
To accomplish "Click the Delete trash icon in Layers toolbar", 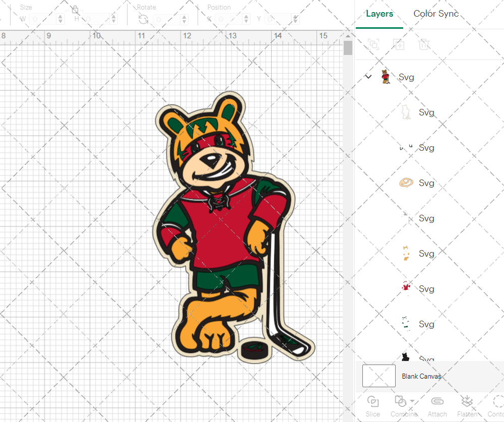I will [424, 44].
